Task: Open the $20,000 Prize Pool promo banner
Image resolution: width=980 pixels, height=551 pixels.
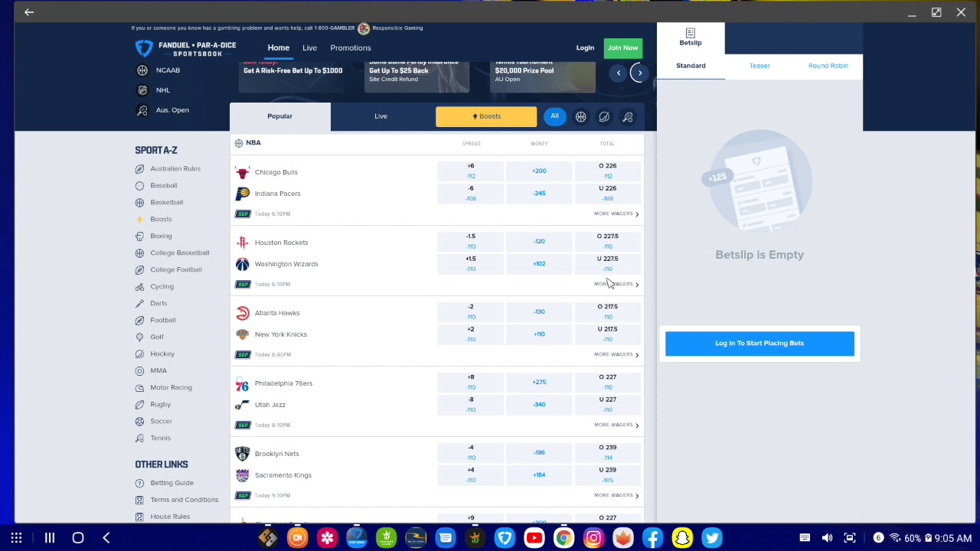Action: 542,77
